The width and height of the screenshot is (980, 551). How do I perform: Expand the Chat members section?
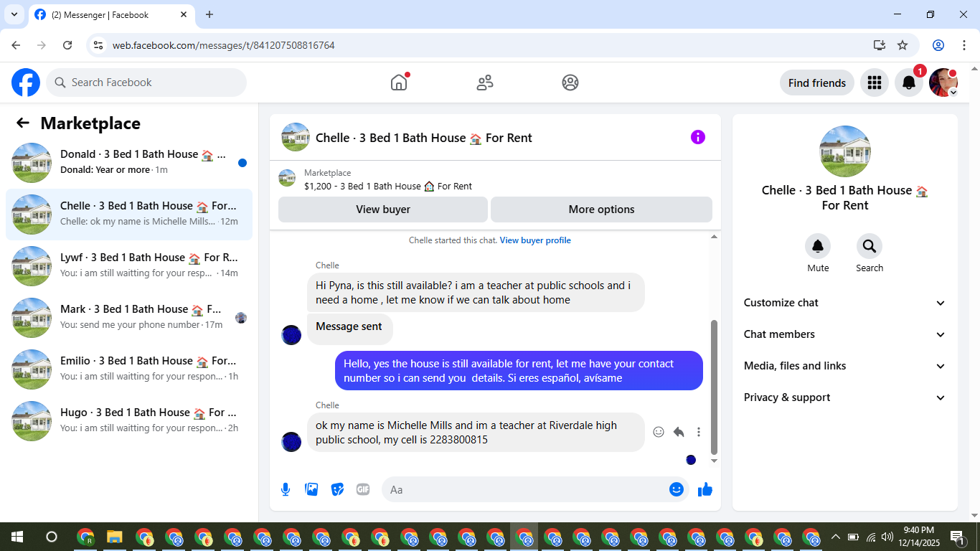844,334
